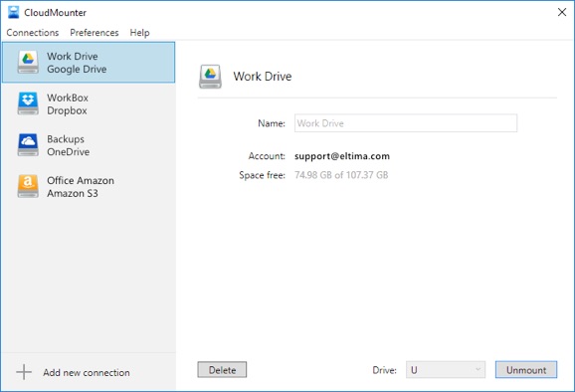The height and width of the screenshot is (392, 575).
Task: Select the WorkBox connection name
Action: [x=68, y=98]
